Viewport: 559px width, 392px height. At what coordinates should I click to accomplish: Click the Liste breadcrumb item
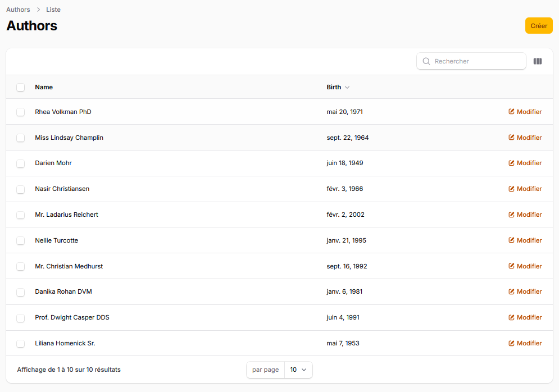(53, 10)
